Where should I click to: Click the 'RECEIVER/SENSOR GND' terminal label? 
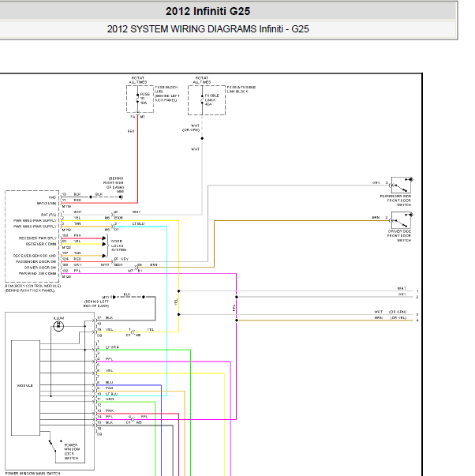35,256
